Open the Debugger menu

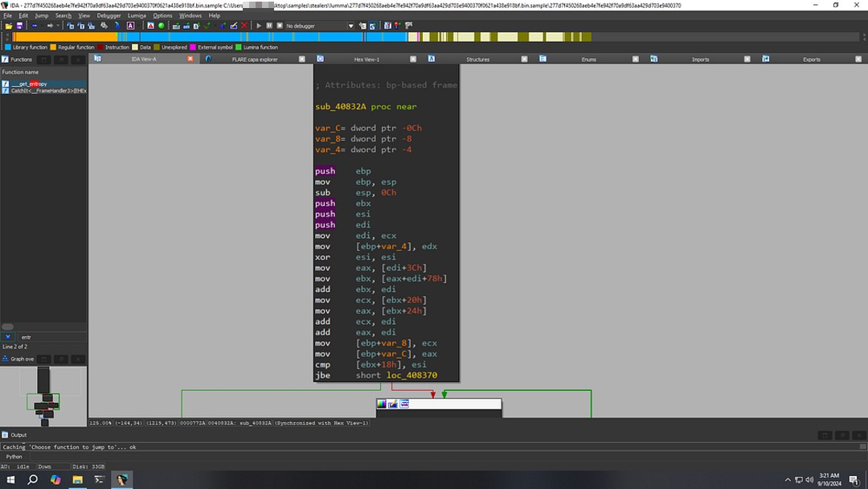[108, 15]
